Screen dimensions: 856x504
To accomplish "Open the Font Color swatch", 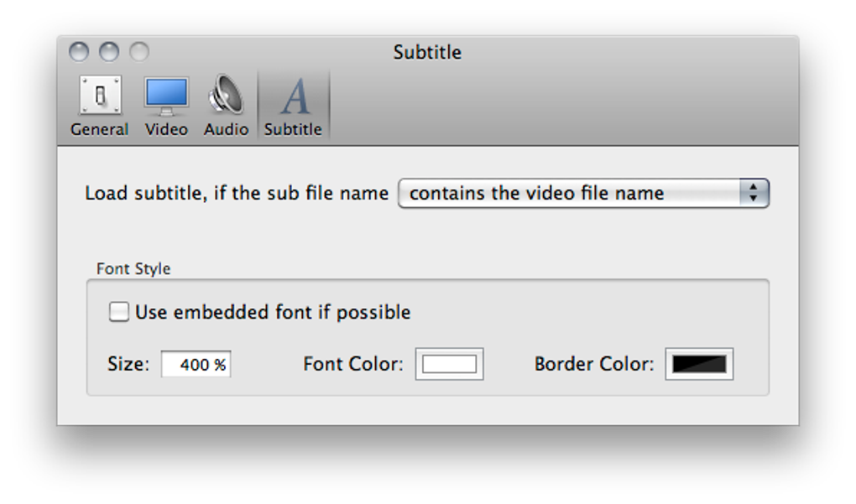I will (449, 364).
